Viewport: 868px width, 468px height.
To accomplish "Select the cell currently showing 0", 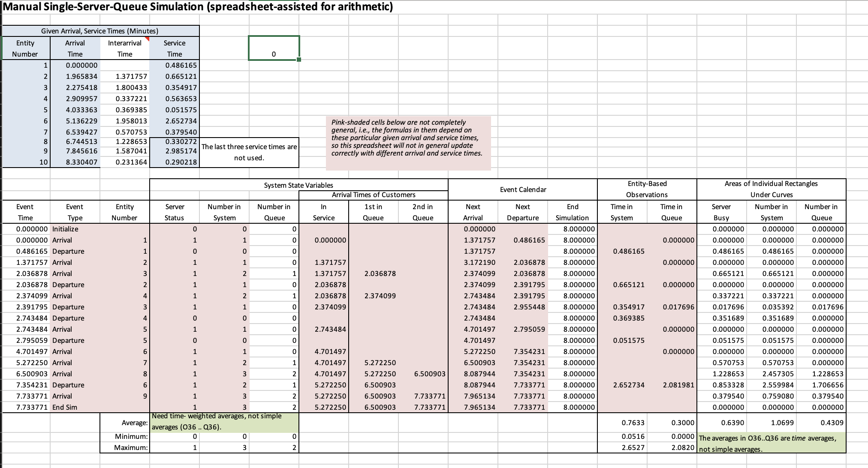I will [x=274, y=54].
